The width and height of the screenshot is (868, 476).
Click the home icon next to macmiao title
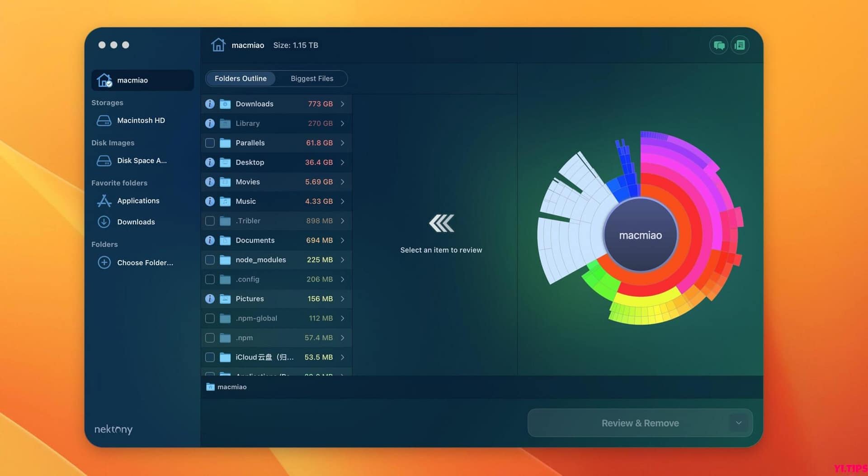point(219,45)
